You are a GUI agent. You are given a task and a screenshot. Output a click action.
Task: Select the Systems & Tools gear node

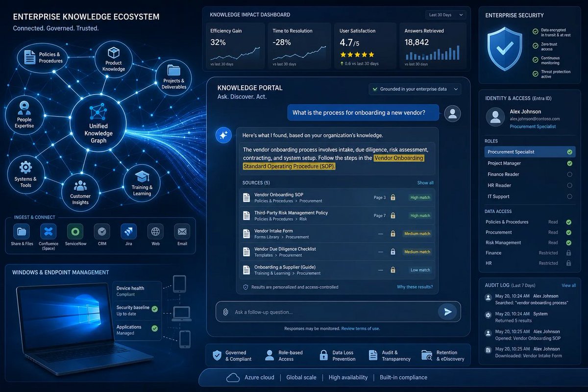(25, 175)
